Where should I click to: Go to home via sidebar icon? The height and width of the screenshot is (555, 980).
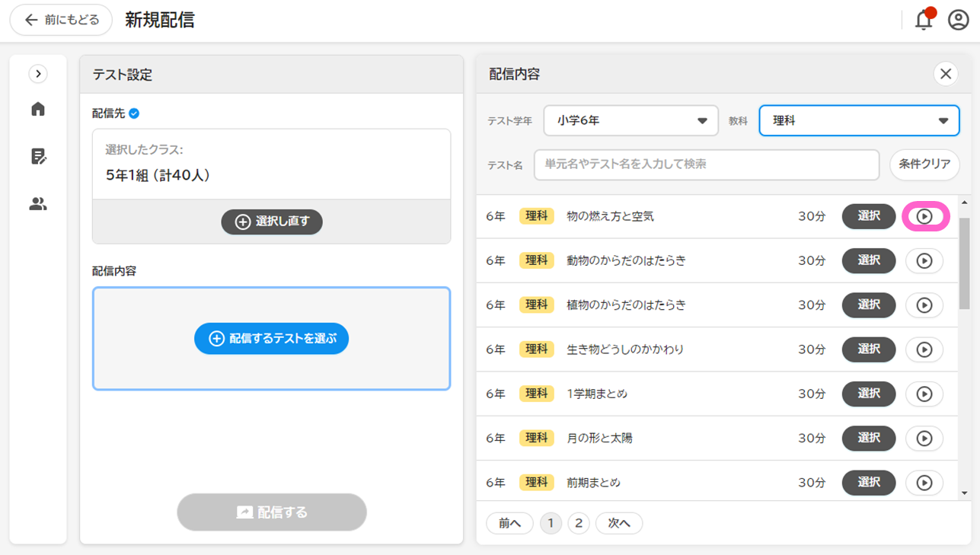38,109
